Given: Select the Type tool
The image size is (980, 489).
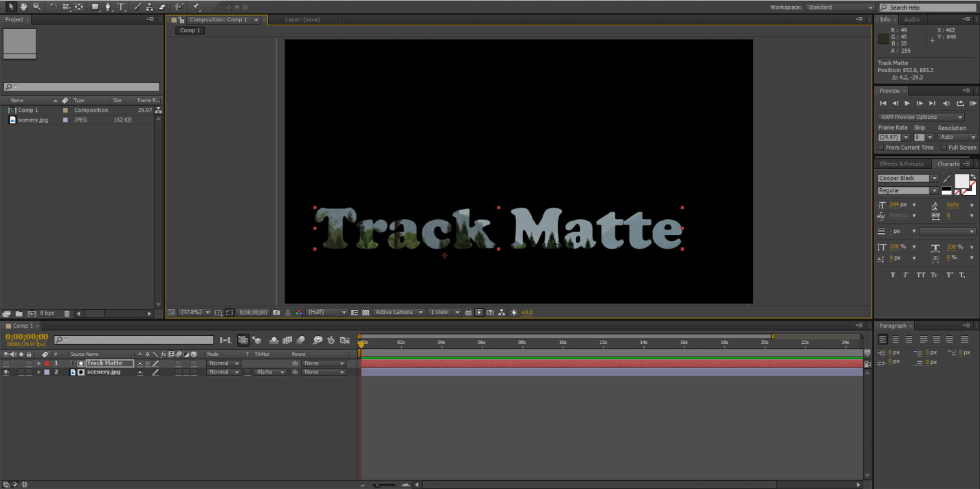Looking at the screenshot, I should tap(122, 6).
